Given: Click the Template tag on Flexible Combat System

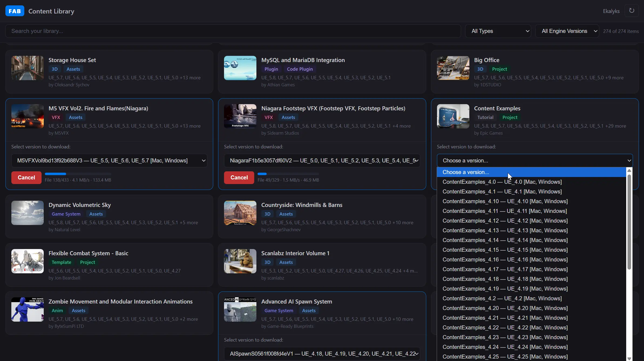Looking at the screenshot, I should [62, 262].
